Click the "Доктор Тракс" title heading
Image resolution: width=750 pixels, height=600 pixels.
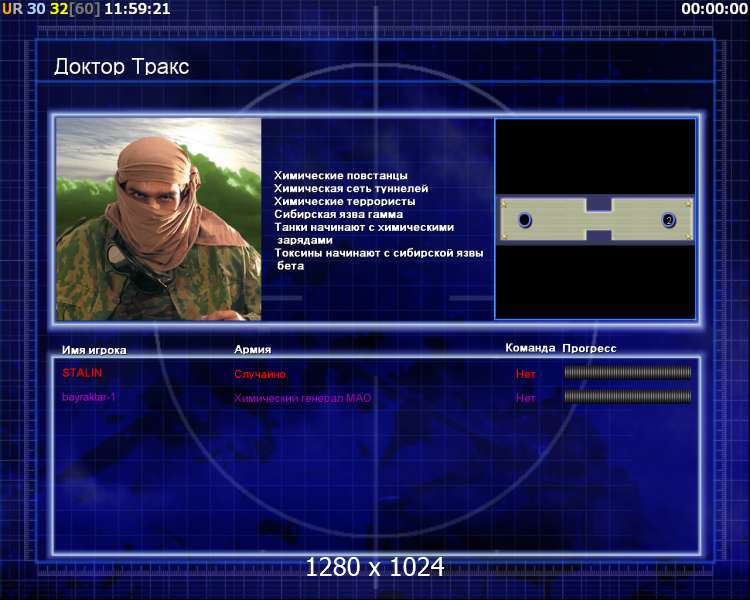[121, 67]
